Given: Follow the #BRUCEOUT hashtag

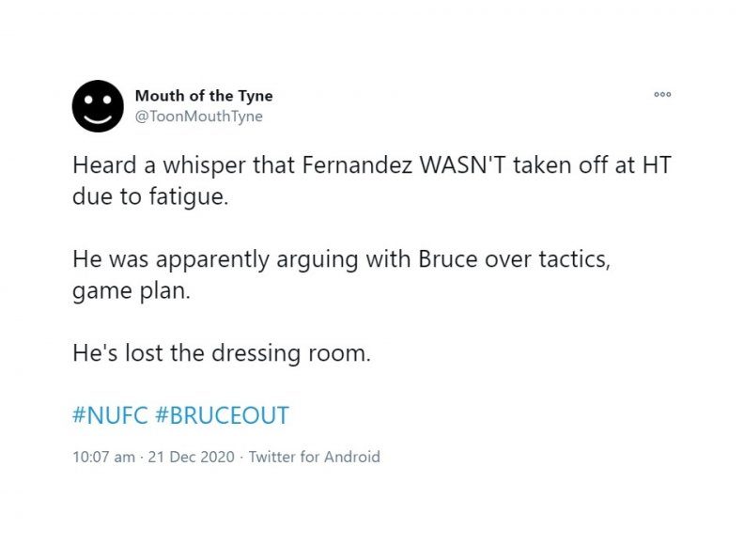Looking at the screenshot, I should point(222,415).
